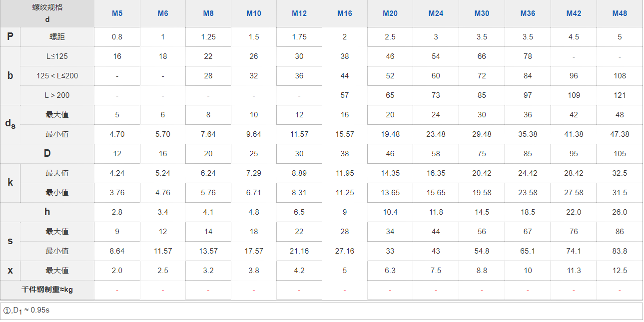Click the circled 1 footnote marker
644x322 pixels.
[6, 311]
